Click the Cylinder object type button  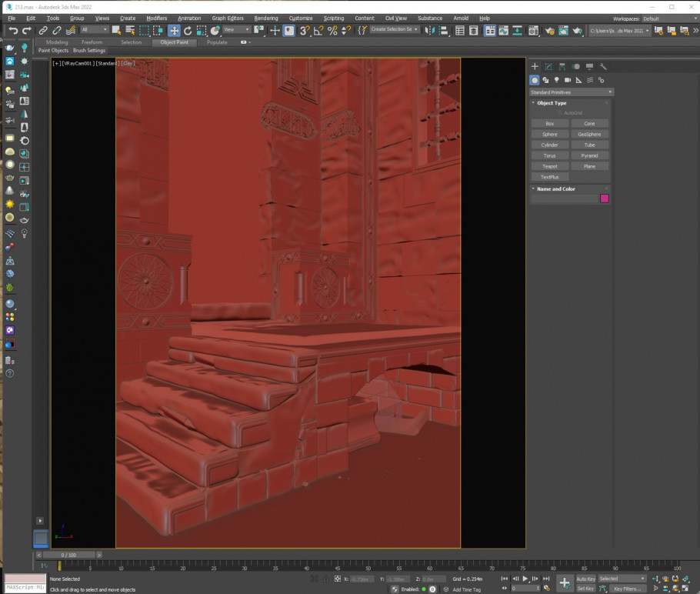click(550, 145)
